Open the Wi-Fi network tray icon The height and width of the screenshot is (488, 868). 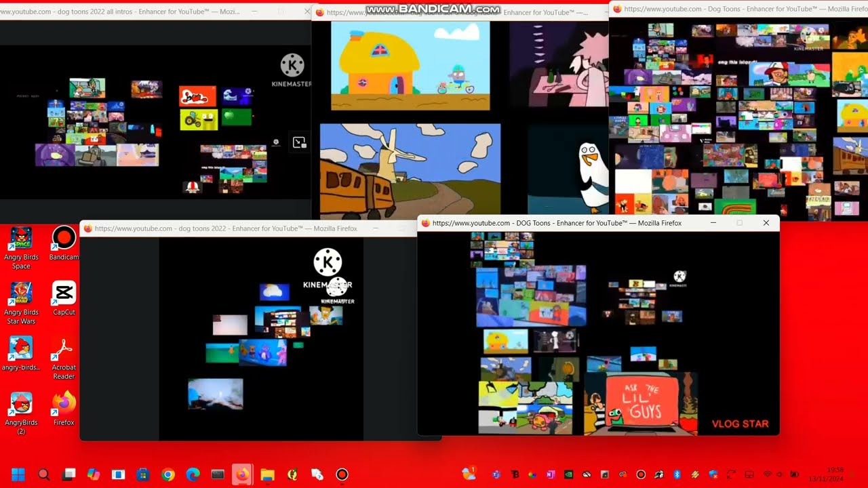pyautogui.click(x=768, y=474)
